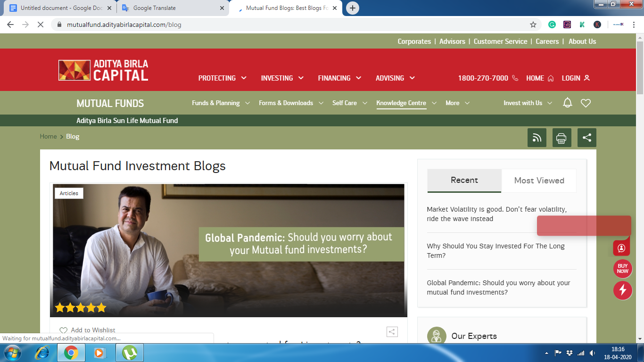Open the wishlist heart icon in navbar
The image size is (644, 362).
point(586,103)
